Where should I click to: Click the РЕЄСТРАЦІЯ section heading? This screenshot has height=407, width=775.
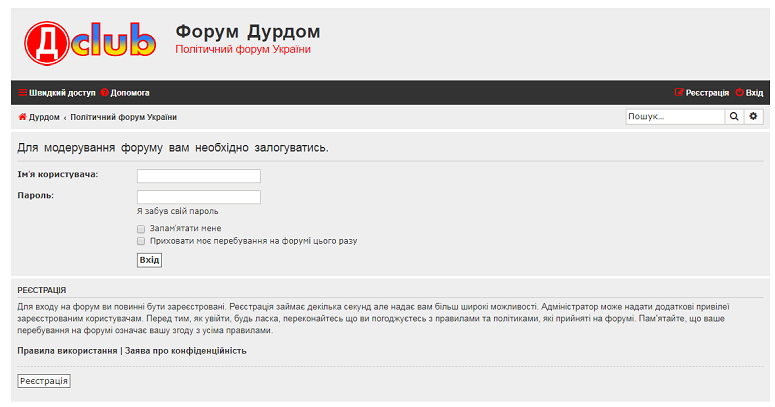point(42,290)
